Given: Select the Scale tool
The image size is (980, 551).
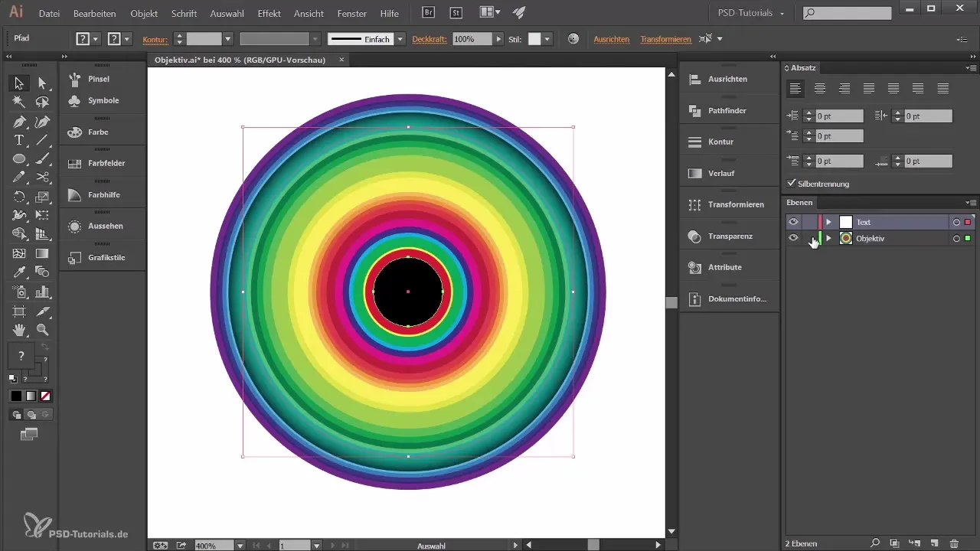Looking at the screenshot, I should pyautogui.click(x=43, y=197).
